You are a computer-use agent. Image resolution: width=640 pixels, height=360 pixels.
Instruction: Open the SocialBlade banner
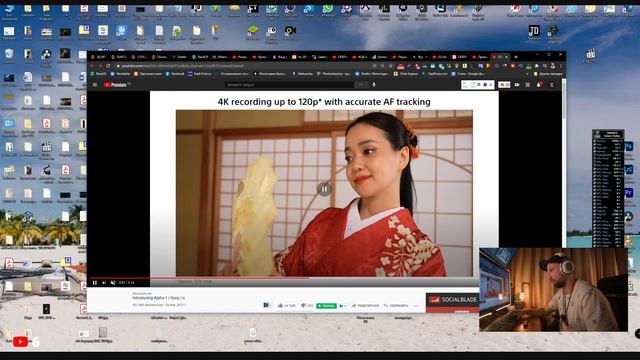452,302
